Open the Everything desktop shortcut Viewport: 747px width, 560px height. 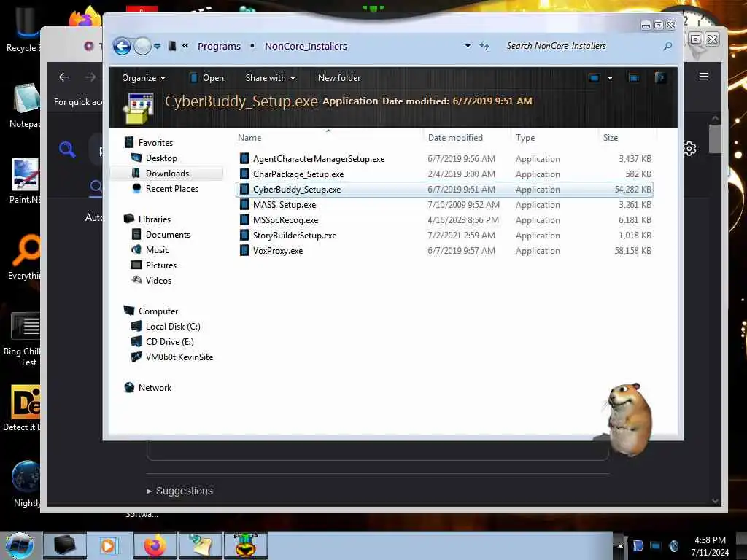point(24,257)
